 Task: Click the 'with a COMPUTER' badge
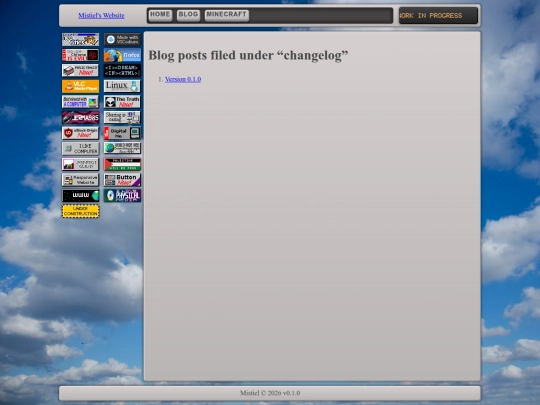click(81, 102)
